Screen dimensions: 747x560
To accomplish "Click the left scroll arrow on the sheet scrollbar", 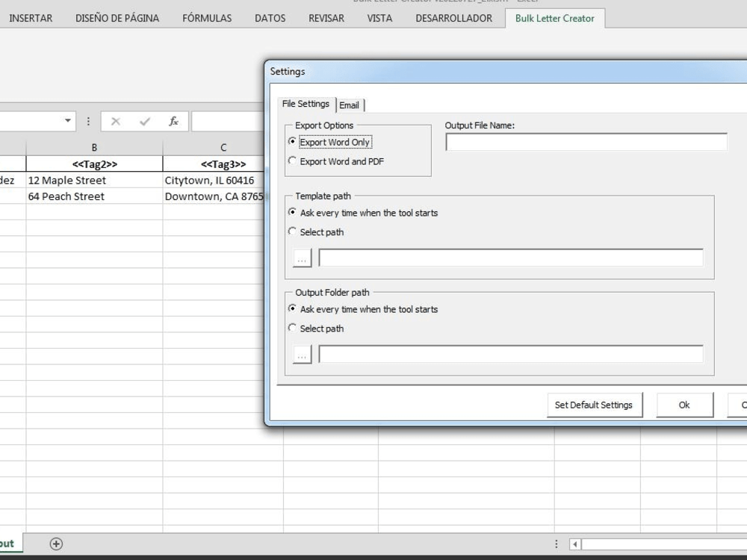I will click(x=574, y=544).
